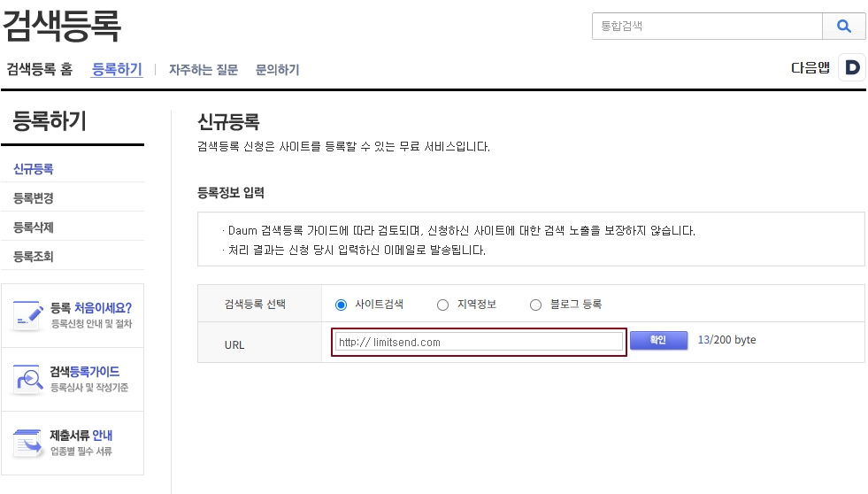Go to 검색등록 홈 tab
868x494 pixels.
pyautogui.click(x=39, y=69)
